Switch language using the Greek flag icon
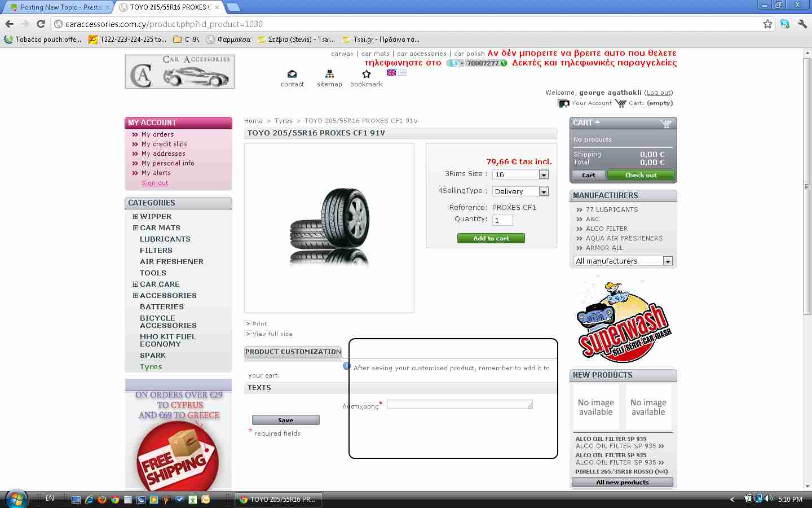 [x=401, y=72]
